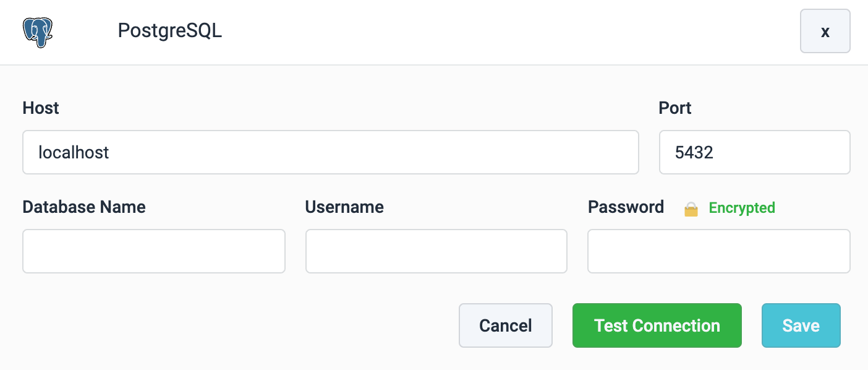Save the PostgreSQL connection
Viewport: 868px width, 370px height.
coord(801,325)
